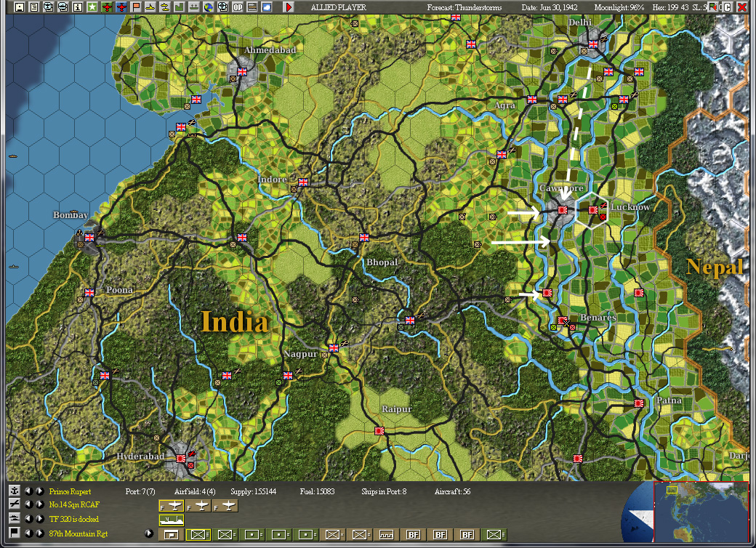756x548 pixels.
Task: Go to next land unit after 87th Mountain
Action: (40, 533)
